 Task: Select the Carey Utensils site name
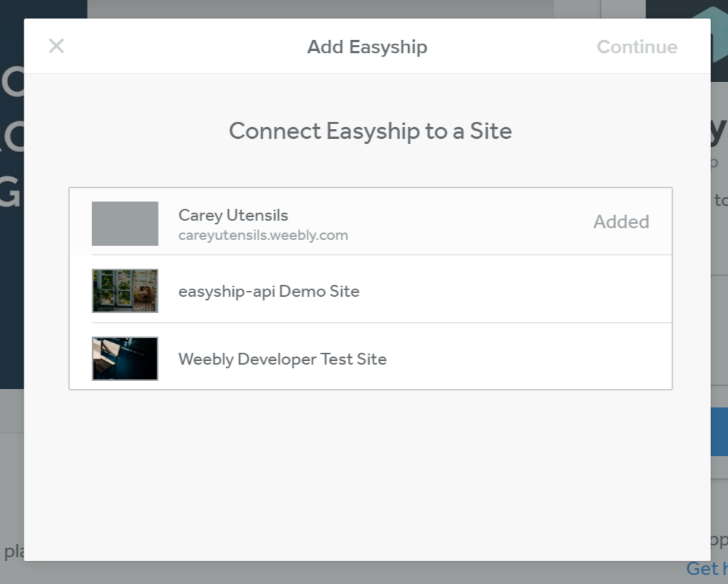pos(233,215)
